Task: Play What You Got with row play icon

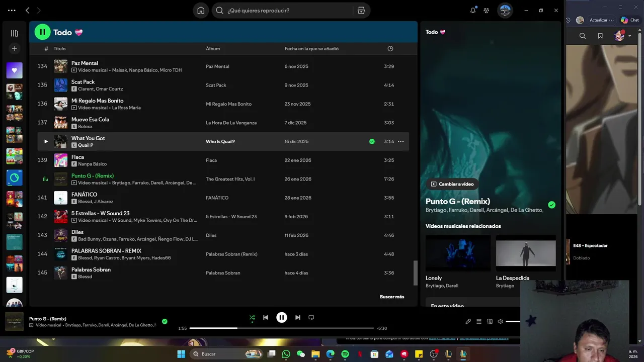Action: tap(46, 141)
